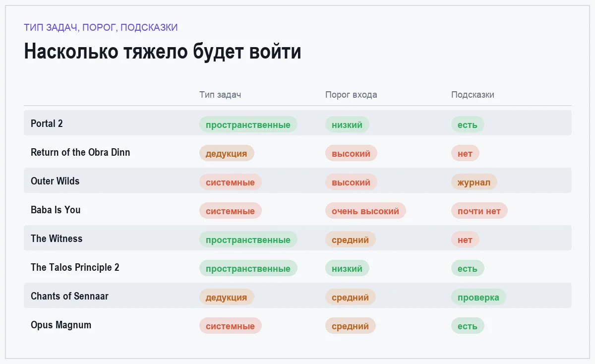
Task: Click the "Подсказки" column header
Action: pyautogui.click(x=473, y=95)
